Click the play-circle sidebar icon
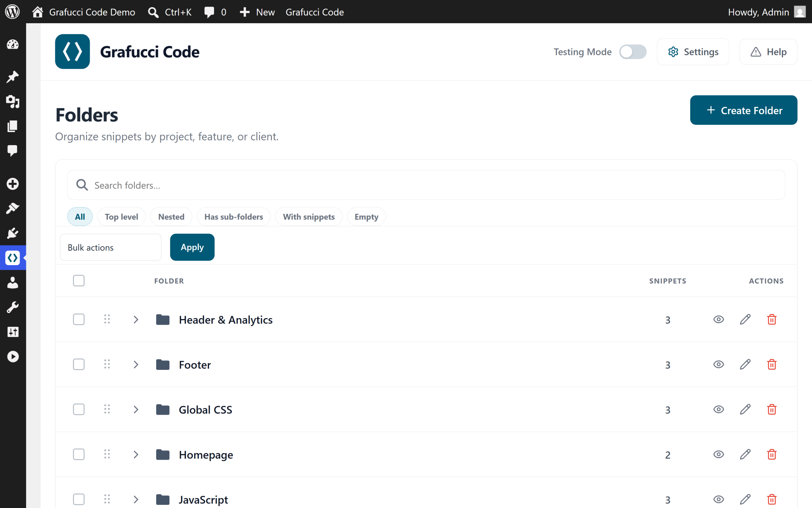 tap(13, 357)
